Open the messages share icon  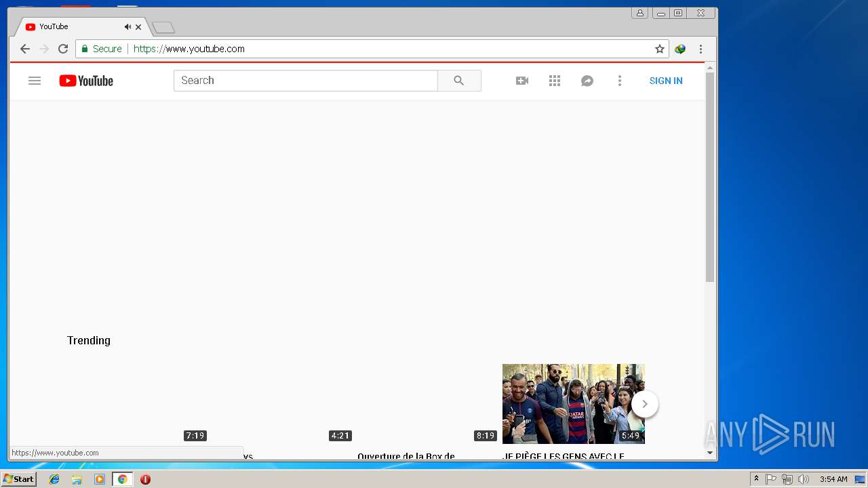587,81
